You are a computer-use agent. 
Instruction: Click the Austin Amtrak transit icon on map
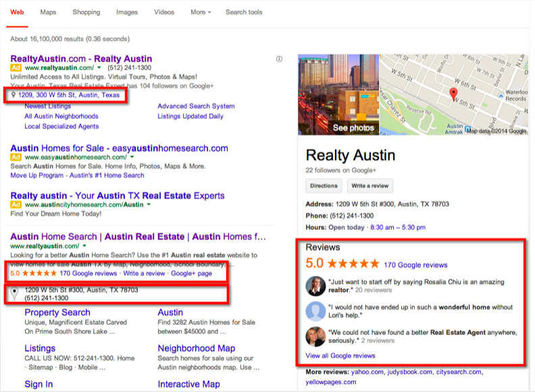tap(467, 130)
